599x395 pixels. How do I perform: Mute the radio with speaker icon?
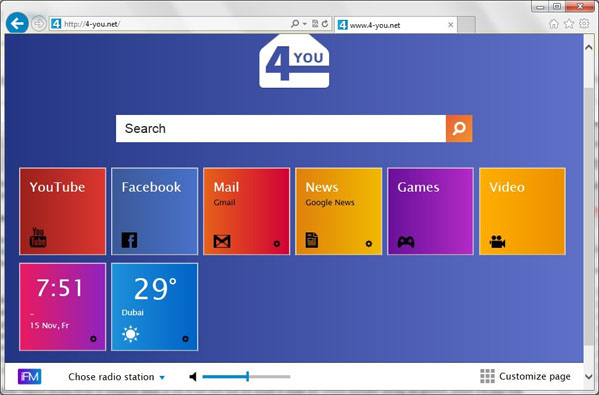point(193,377)
